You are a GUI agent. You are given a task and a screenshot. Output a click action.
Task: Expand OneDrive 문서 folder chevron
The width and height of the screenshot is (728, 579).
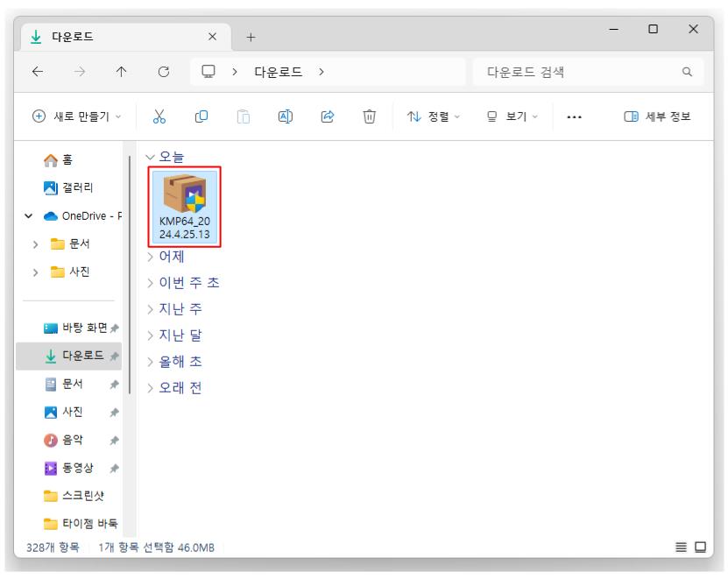pyautogui.click(x=36, y=244)
